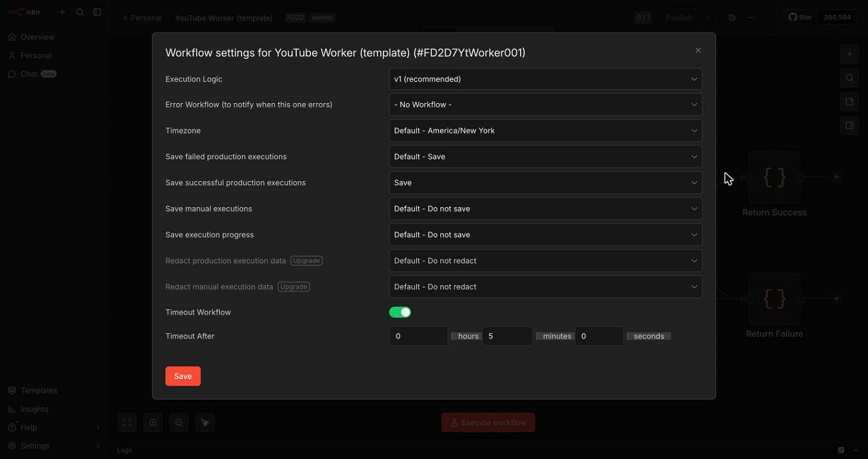868x459 pixels.
Task: Click plus connector after Return Failure node
Action: pos(836,299)
